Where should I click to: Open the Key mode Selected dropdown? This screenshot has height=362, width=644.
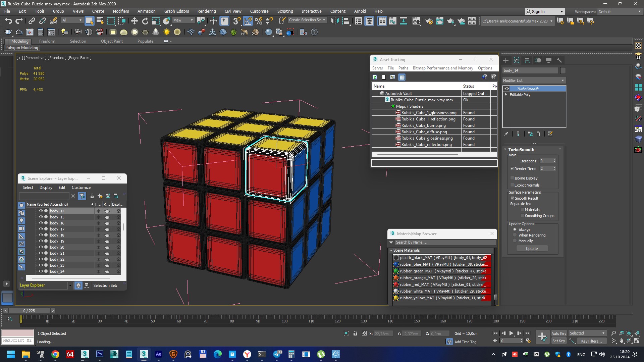(x=587, y=333)
